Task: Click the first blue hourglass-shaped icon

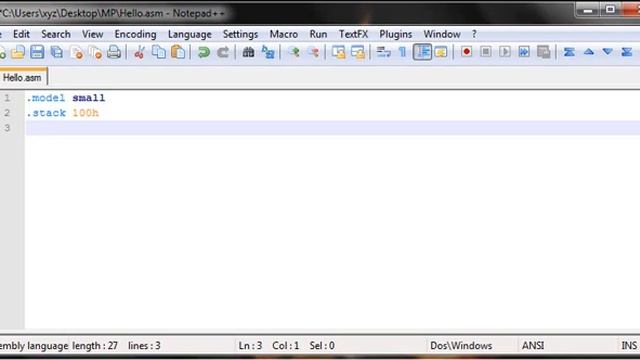Action: (569, 52)
